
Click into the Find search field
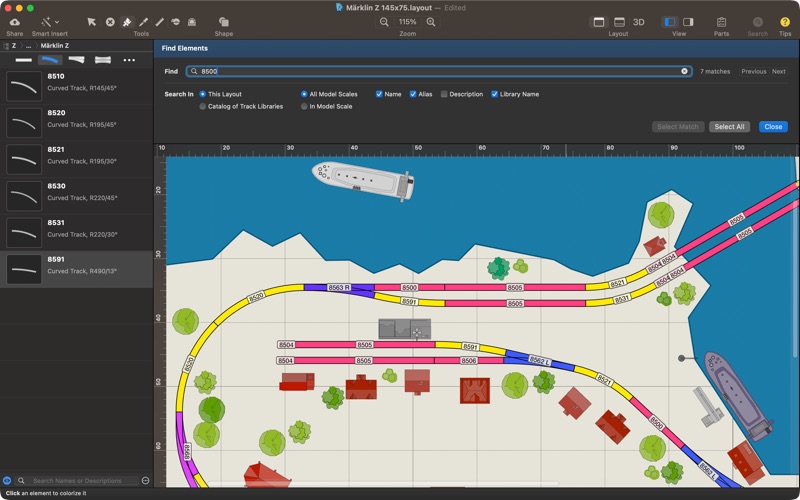point(439,71)
